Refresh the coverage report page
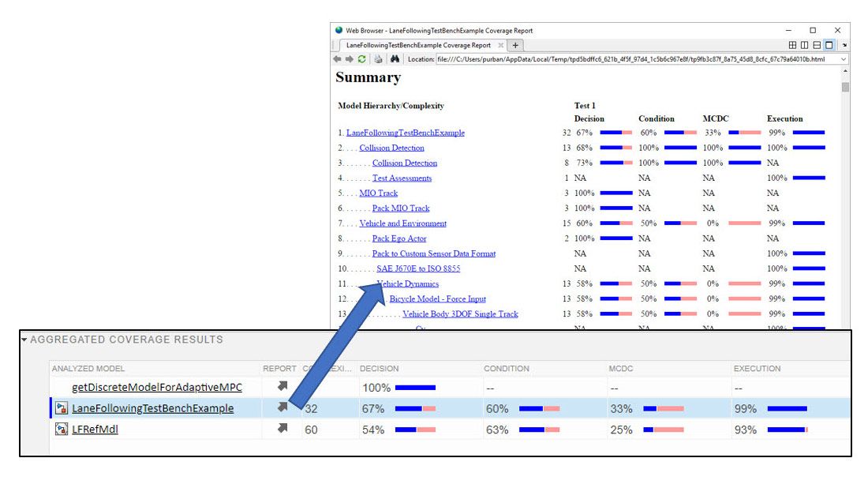Viewport: 868px width, 488px height. tap(361, 59)
